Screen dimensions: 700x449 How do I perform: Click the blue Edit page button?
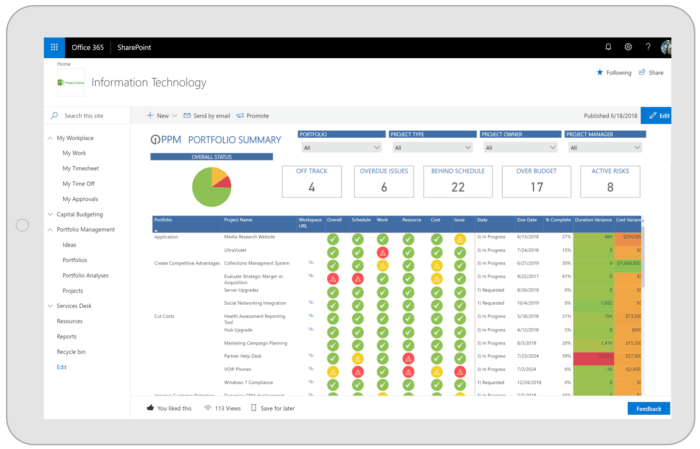coord(656,116)
